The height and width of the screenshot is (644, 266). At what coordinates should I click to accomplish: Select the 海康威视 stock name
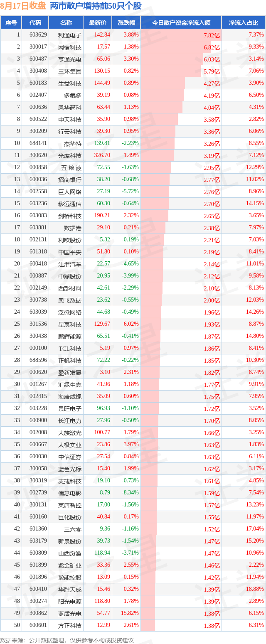(70, 396)
